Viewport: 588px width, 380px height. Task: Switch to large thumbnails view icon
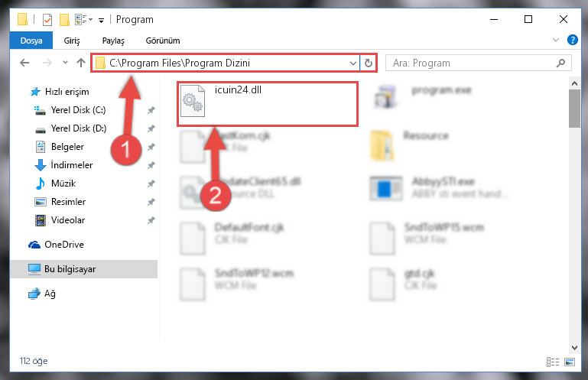click(x=570, y=362)
